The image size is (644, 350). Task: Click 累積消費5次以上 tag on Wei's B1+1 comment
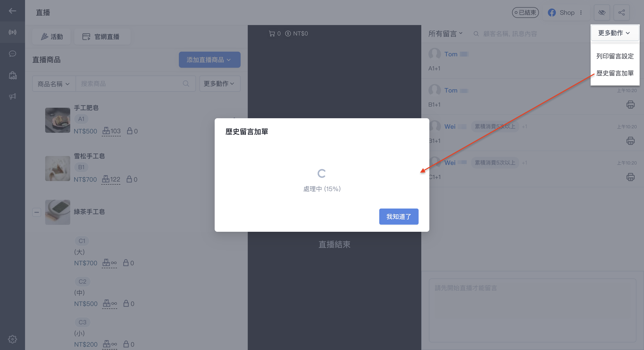[x=495, y=127]
